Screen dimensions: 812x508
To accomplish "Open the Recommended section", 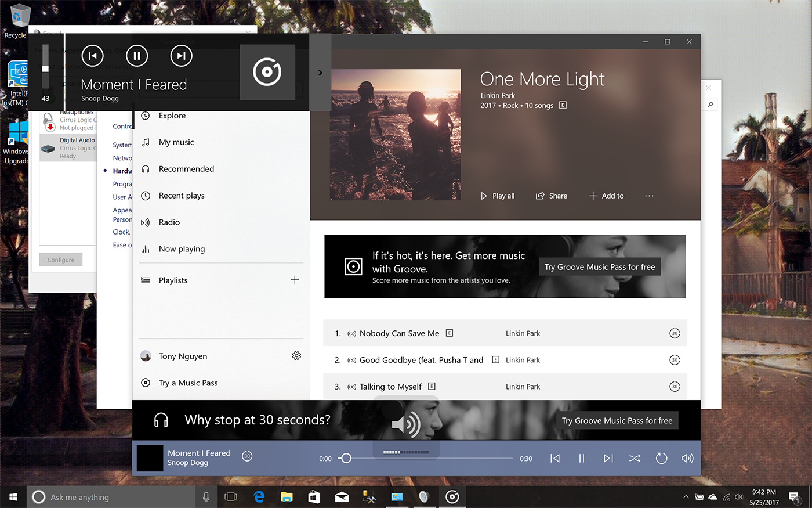I will [186, 169].
